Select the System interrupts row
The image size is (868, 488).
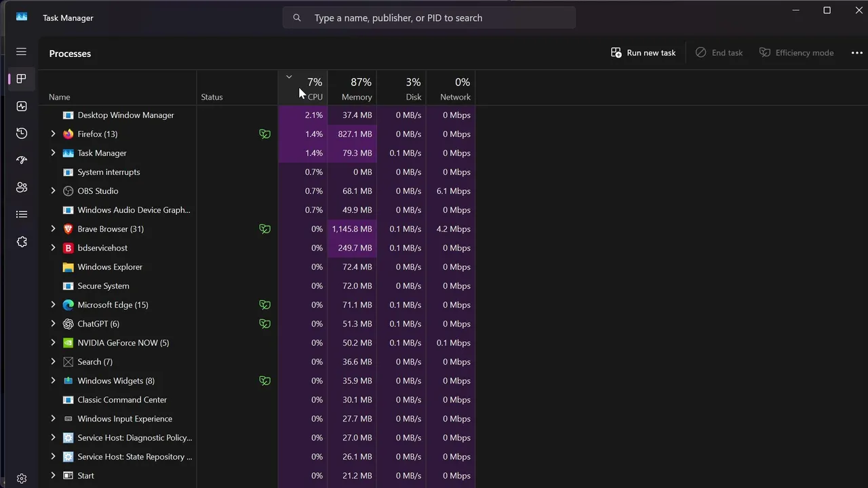pyautogui.click(x=257, y=172)
